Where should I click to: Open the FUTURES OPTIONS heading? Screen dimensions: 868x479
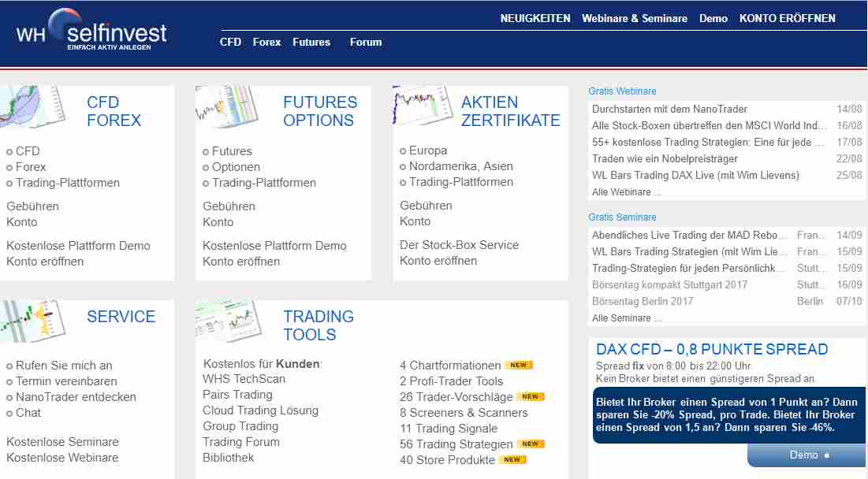point(320,111)
